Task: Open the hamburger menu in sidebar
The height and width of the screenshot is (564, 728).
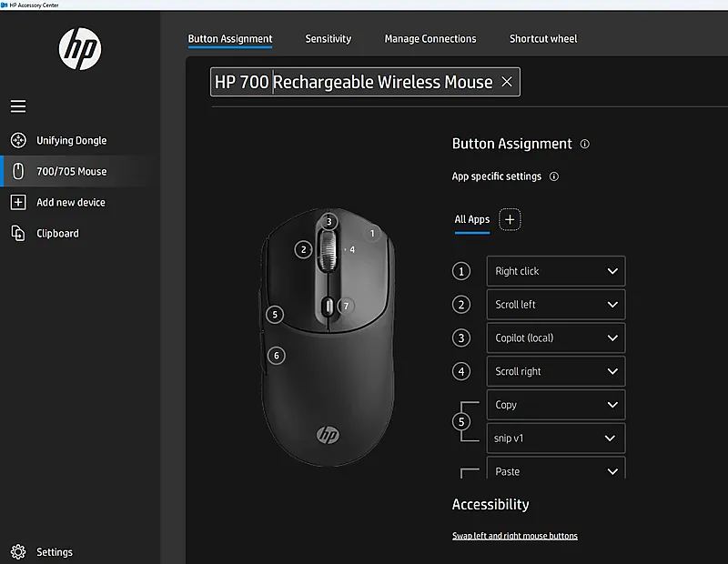Action: (18, 106)
